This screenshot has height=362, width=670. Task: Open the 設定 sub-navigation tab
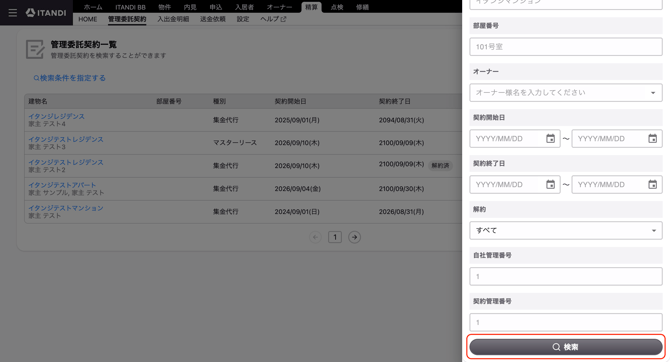(x=243, y=19)
